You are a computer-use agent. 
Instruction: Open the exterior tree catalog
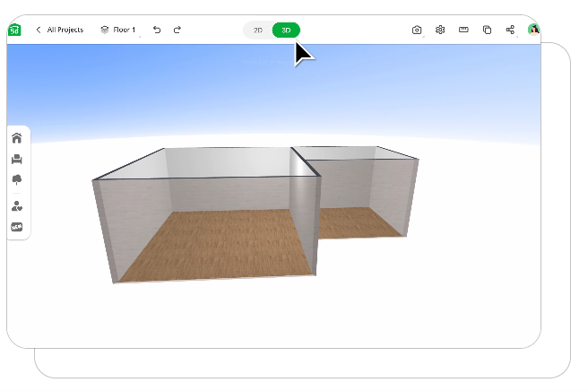click(x=17, y=179)
